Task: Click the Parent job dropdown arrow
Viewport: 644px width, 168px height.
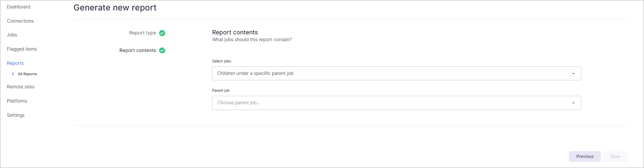Action: [573, 103]
